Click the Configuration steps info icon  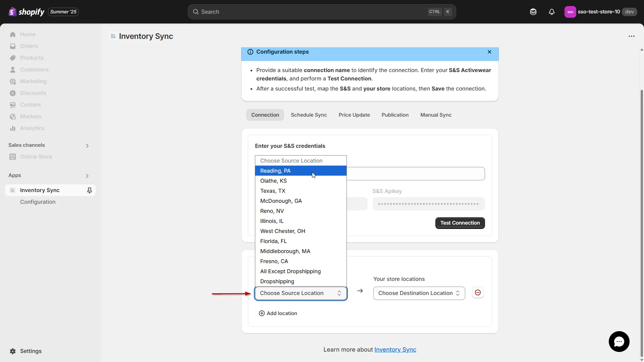tap(250, 52)
